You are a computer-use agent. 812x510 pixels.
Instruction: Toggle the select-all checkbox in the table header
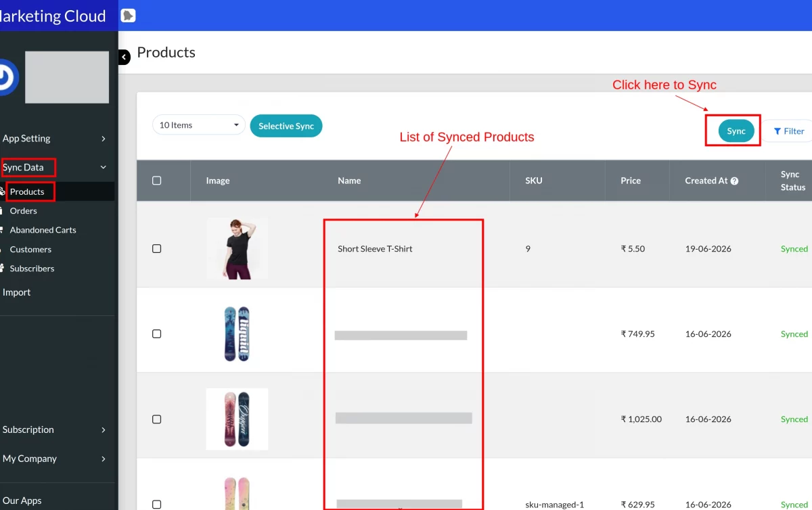click(x=157, y=181)
